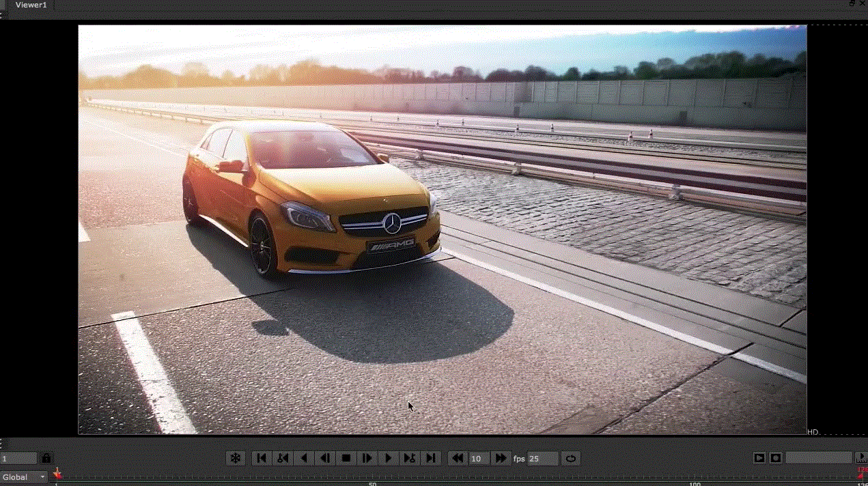Click the empty text field at bottom right
Screen dimensions: 868x486
click(819, 458)
